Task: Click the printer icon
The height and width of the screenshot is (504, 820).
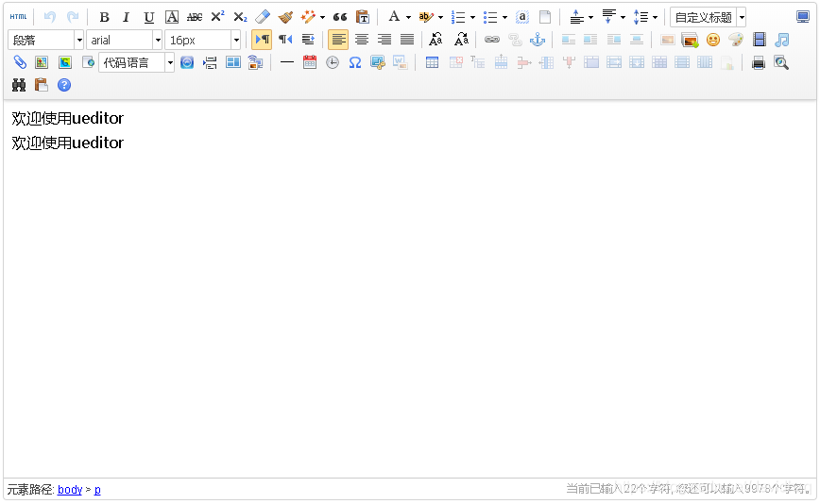Action: [x=759, y=62]
